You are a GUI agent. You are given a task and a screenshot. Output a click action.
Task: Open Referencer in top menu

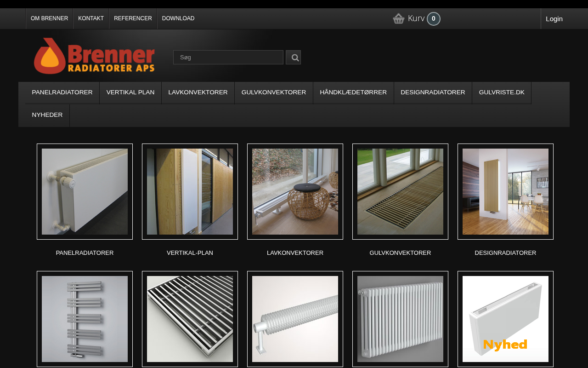133,18
